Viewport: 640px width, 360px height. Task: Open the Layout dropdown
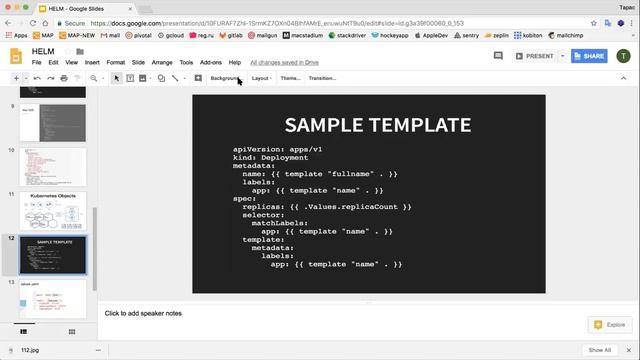point(262,78)
